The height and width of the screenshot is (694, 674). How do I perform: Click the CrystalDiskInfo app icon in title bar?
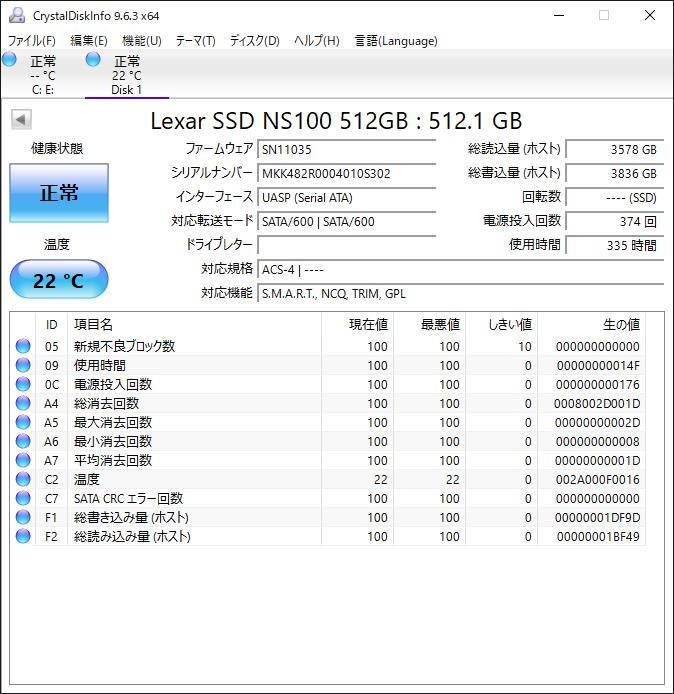coord(17,15)
